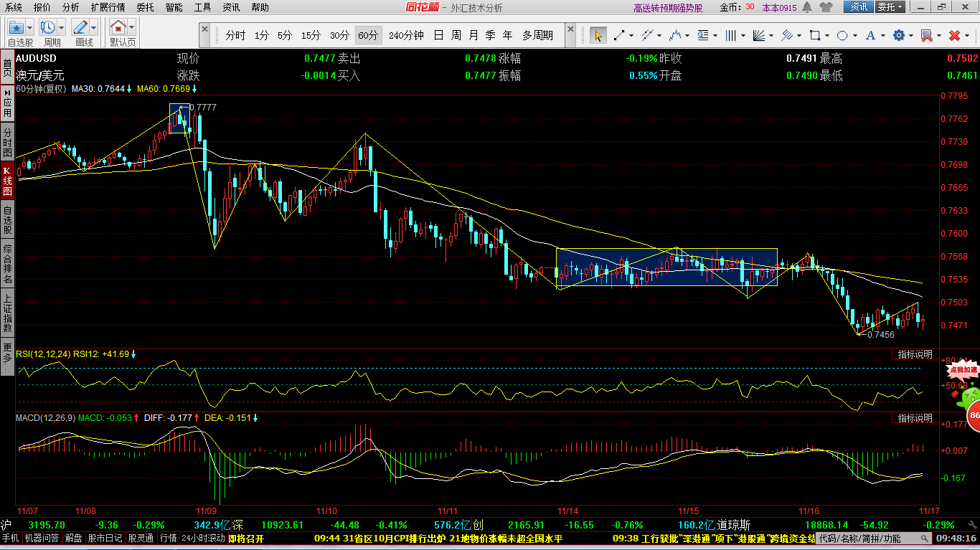Click the scissors erase drawing icon
980x550 pixels.
coord(926,35)
